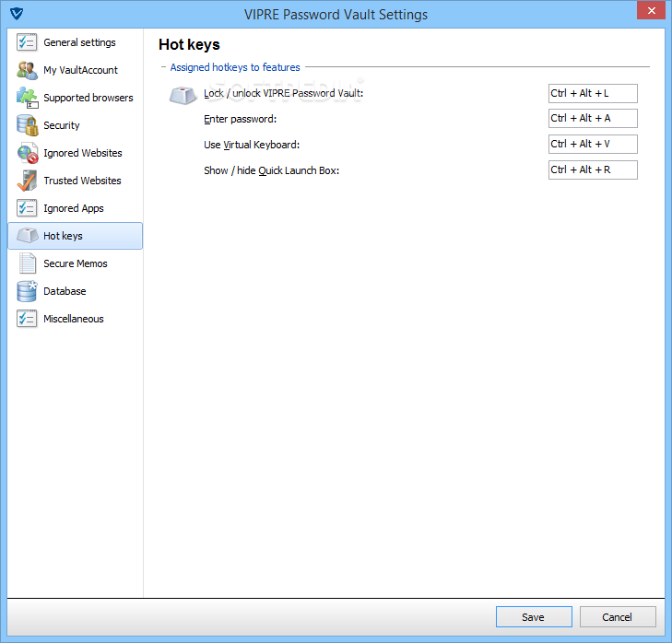Close the VIPRE settings window

click(651, 10)
